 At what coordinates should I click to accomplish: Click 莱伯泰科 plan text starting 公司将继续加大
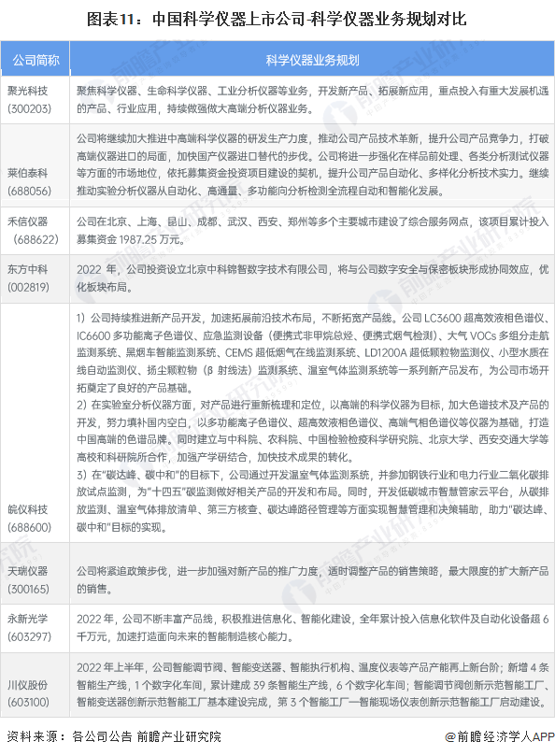(312, 164)
